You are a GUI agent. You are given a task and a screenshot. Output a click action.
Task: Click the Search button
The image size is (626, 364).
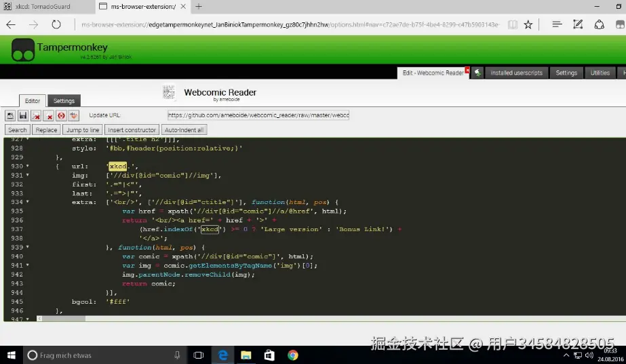pyautogui.click(x=17, y=130)
